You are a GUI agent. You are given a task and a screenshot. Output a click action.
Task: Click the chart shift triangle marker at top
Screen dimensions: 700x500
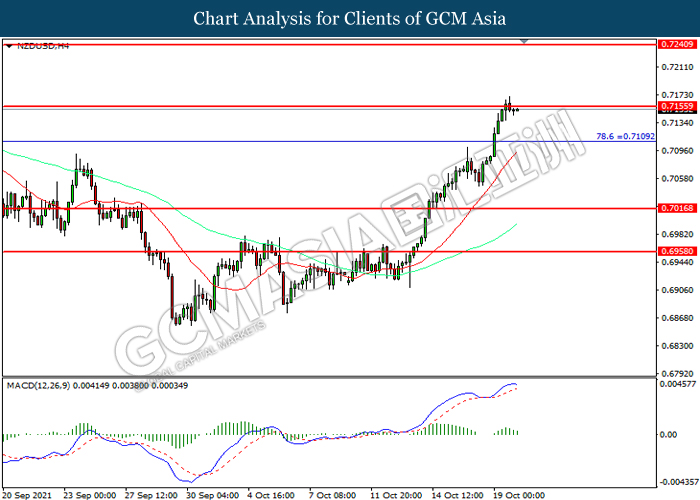tap(524, 42)
